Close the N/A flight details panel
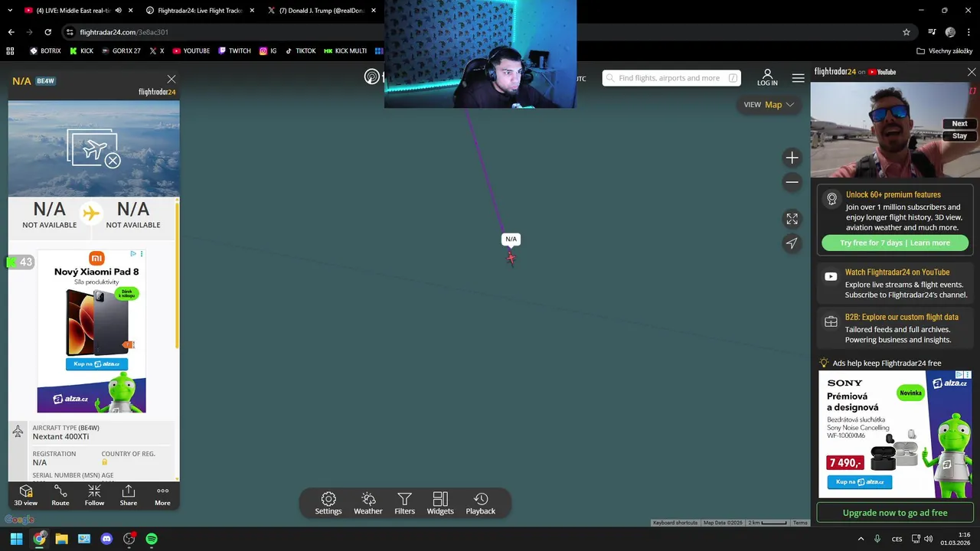Viewport: 980px width, 551px height. pyautogui.click(x=171, y=79)
